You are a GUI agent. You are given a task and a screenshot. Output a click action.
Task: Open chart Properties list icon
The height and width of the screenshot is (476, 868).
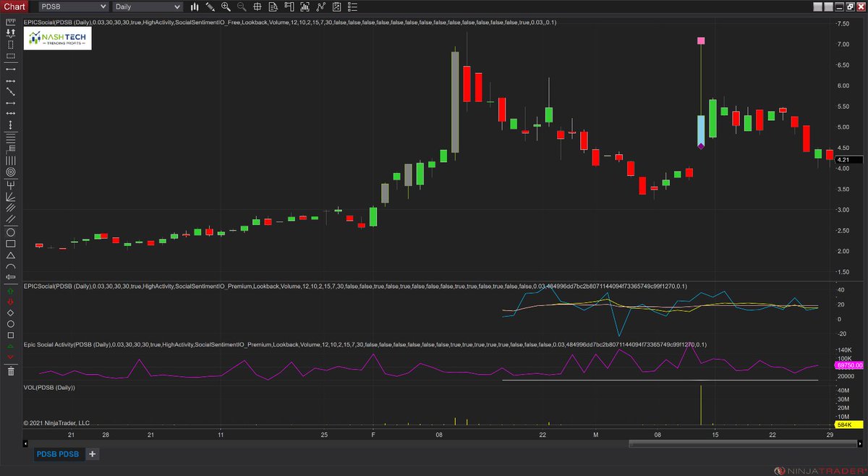coord(354,7)
